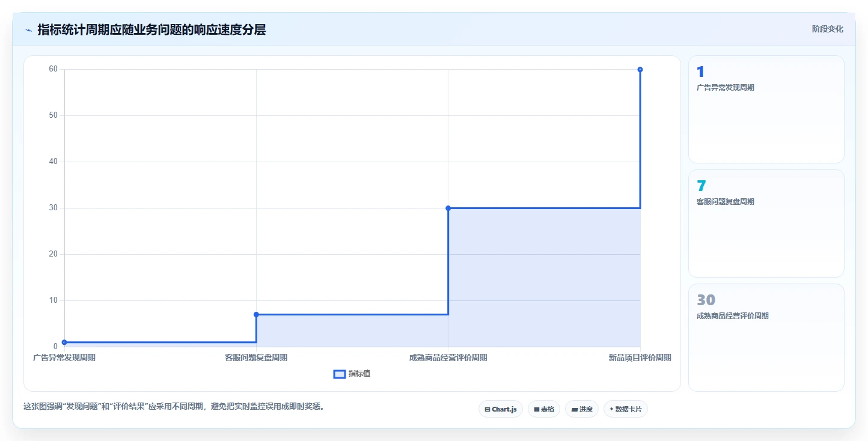Click the legend color box for 指标值

pyautogui.click(x=340, y=374)
